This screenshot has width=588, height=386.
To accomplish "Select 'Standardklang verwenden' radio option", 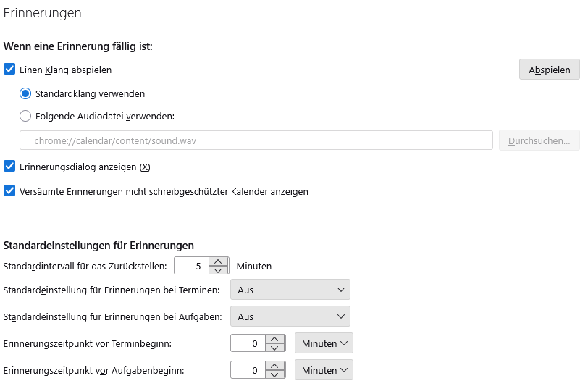I will [x=25, y=93].
